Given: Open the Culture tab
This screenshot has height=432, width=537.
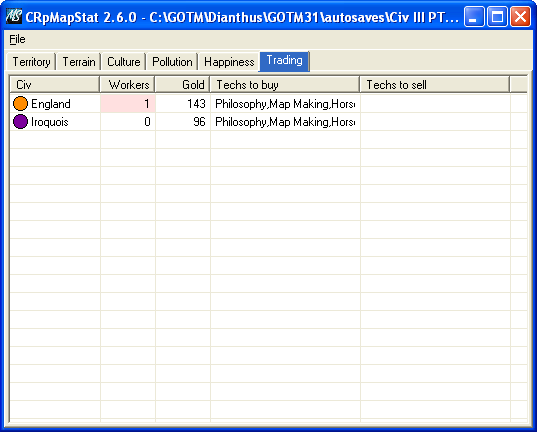Looking at the screenshot, I should [x=124, y=62].
